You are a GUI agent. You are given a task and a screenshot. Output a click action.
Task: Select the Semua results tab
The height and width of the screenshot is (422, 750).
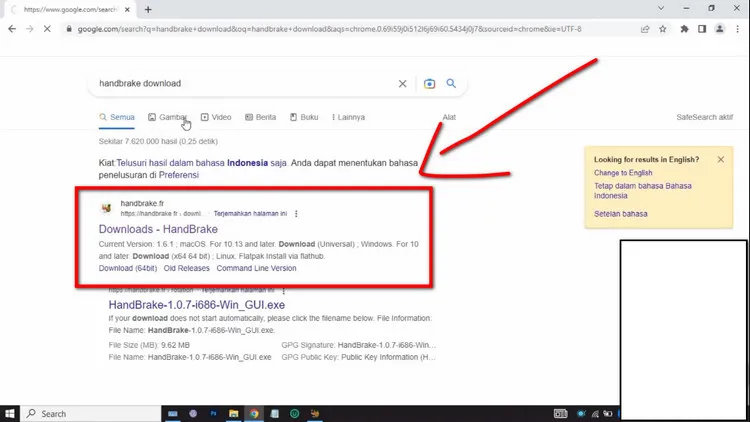117,117
